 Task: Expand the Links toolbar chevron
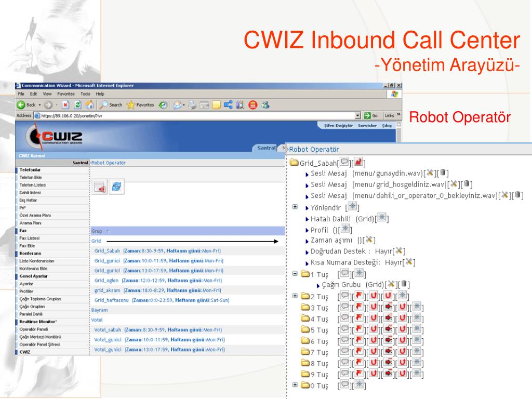coord(398,115)
